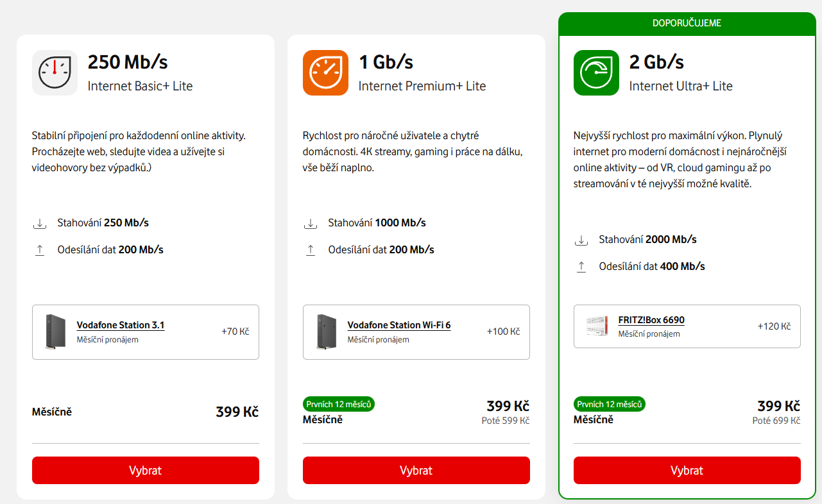822x504 pixels.
Task: Open the FRITZ!Box 6690 link
Action: tap(651, 320)
